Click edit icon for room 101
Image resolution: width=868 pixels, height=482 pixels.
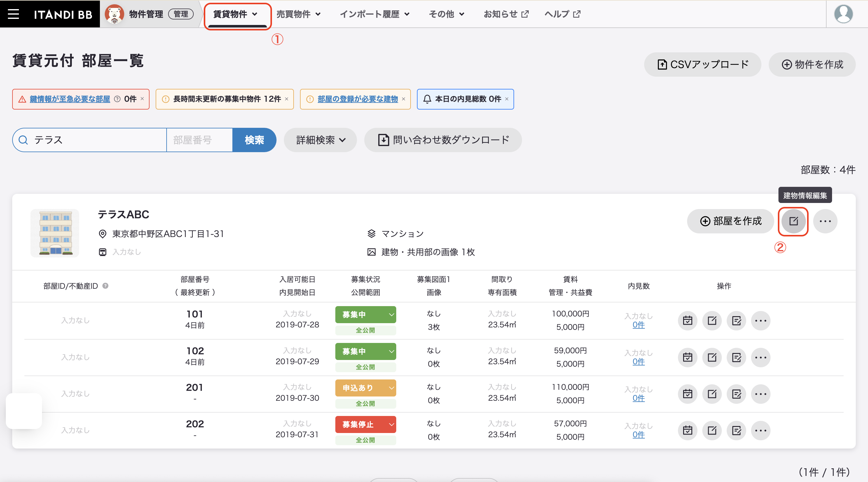pyautogui.click(x=712, y=321)
